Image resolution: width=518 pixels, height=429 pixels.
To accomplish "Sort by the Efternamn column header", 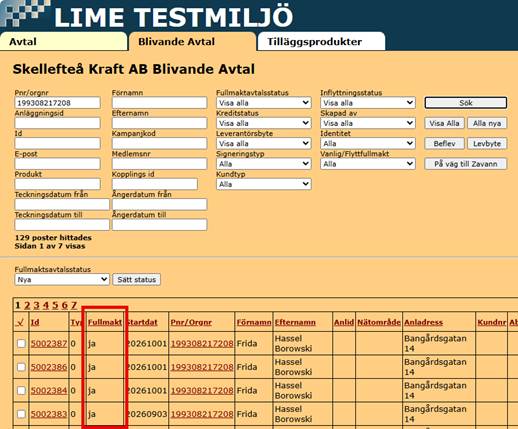I will coord(295,322).
